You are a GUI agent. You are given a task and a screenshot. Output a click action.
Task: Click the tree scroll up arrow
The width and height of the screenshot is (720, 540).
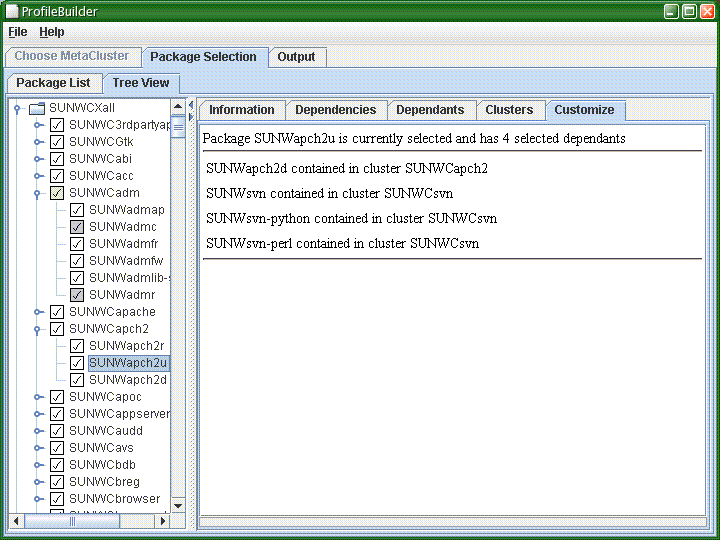click(x=178, y=107)
